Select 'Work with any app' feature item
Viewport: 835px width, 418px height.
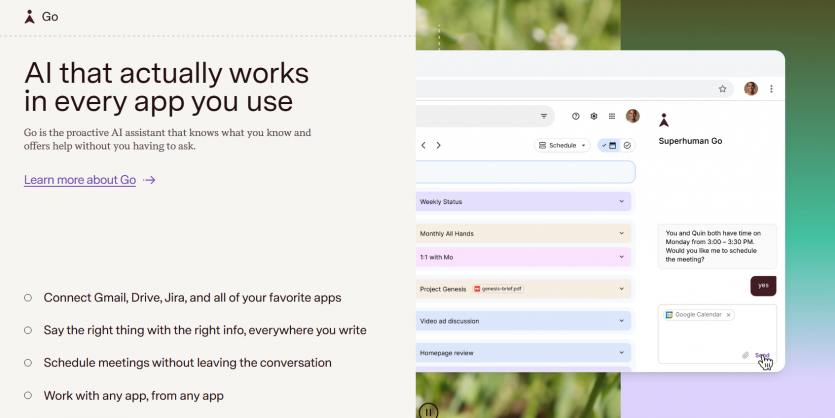133,395
